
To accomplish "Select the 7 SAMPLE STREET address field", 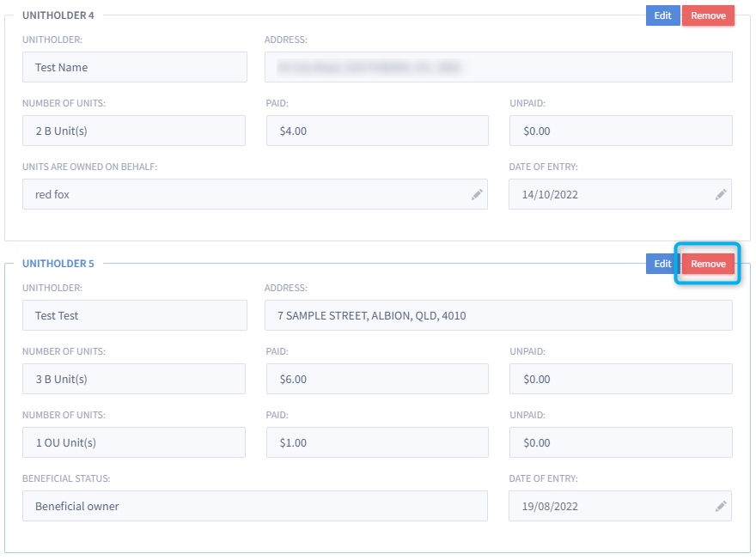I will click(x=498, y=315).
